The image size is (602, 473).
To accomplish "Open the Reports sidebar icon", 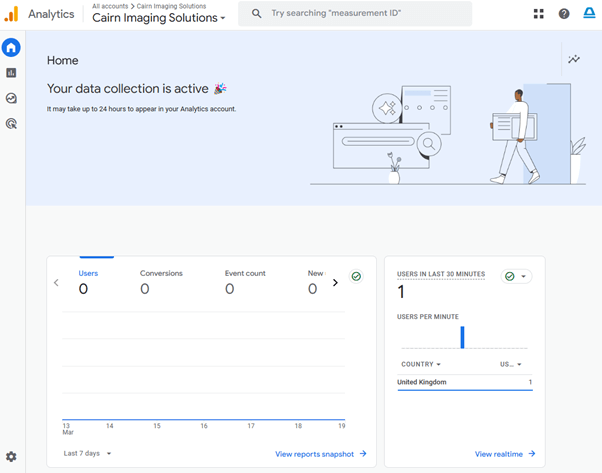I will tap(11, 73).
